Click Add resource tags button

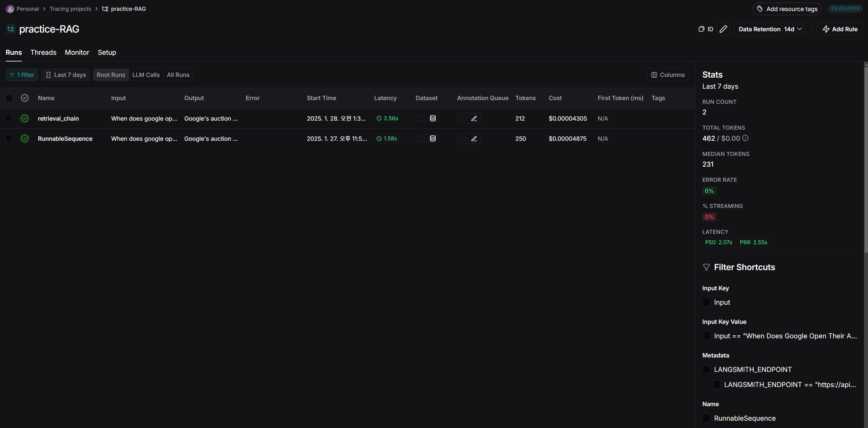tap(787, 9)
